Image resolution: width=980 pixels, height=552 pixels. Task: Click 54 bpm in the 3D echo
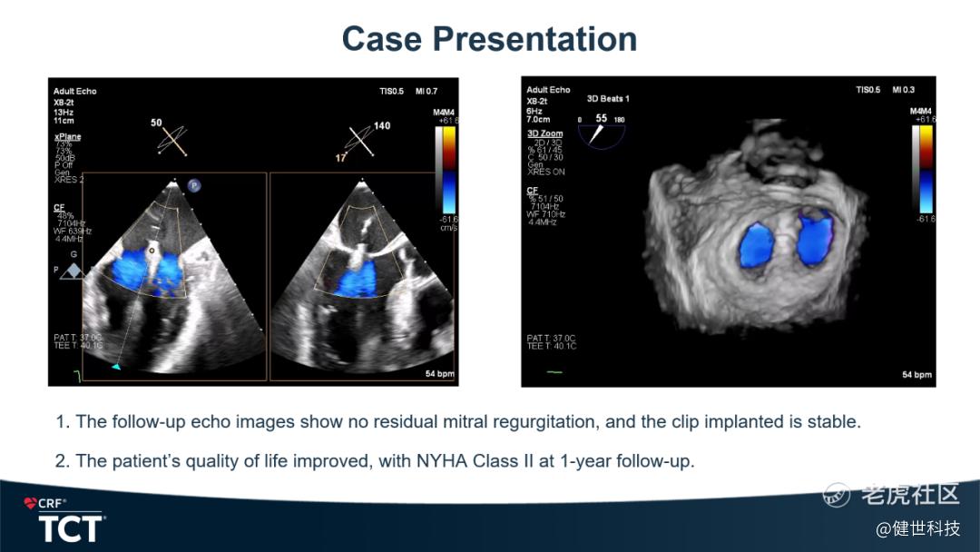pos(916,374)
